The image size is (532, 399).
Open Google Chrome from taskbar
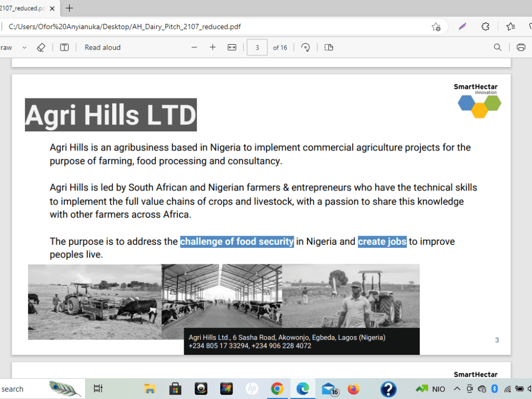pyautogui.click(x=277, y=389)
